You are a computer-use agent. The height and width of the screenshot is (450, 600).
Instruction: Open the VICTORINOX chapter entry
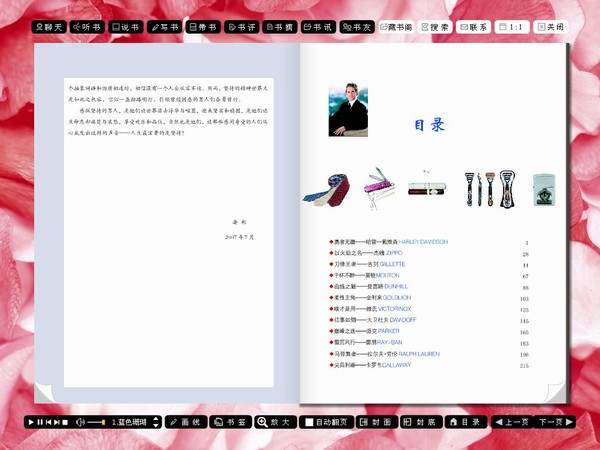[370, 308]
